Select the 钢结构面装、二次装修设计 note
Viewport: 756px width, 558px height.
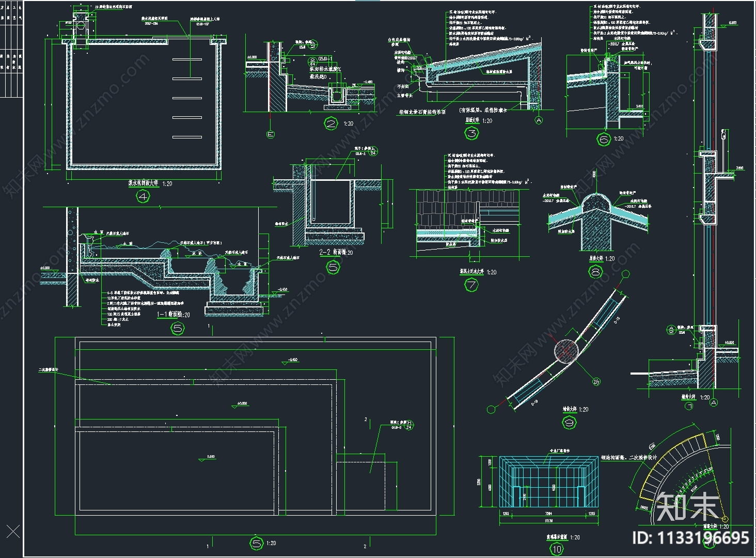click(629, 458)
